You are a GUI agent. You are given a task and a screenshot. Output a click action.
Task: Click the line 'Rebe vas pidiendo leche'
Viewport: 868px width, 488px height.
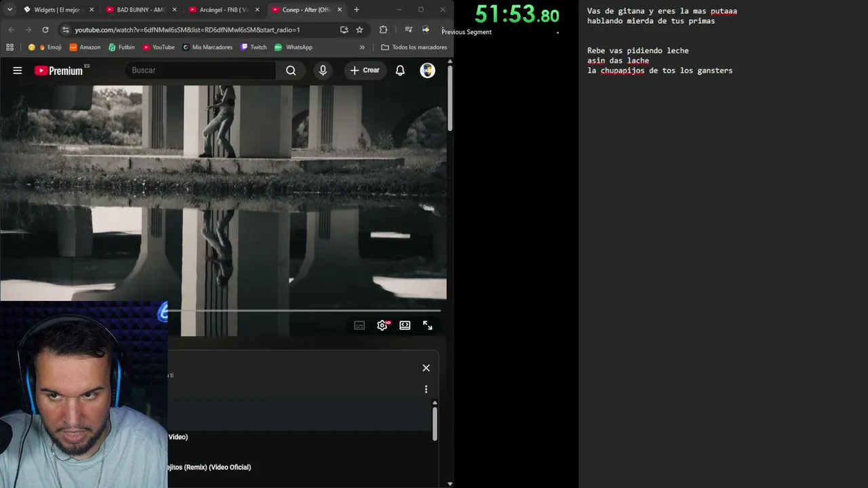pos(638,51)
